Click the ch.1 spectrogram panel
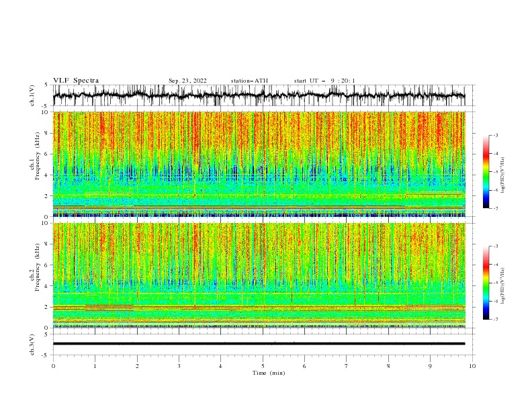Image resolution: width=532 pixels, height=411 pixels. pos(259,164)
